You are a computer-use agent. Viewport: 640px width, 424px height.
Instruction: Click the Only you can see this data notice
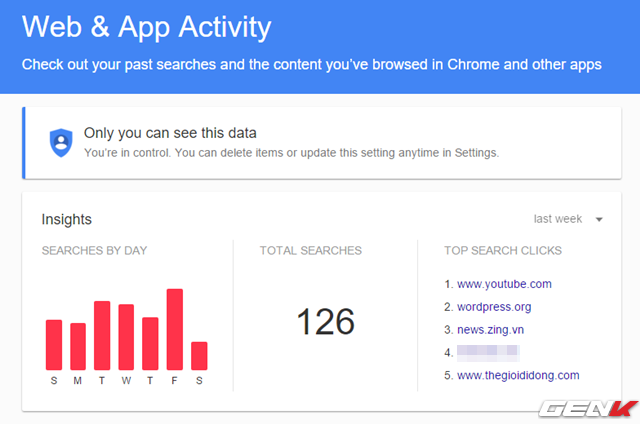[171, 133]
